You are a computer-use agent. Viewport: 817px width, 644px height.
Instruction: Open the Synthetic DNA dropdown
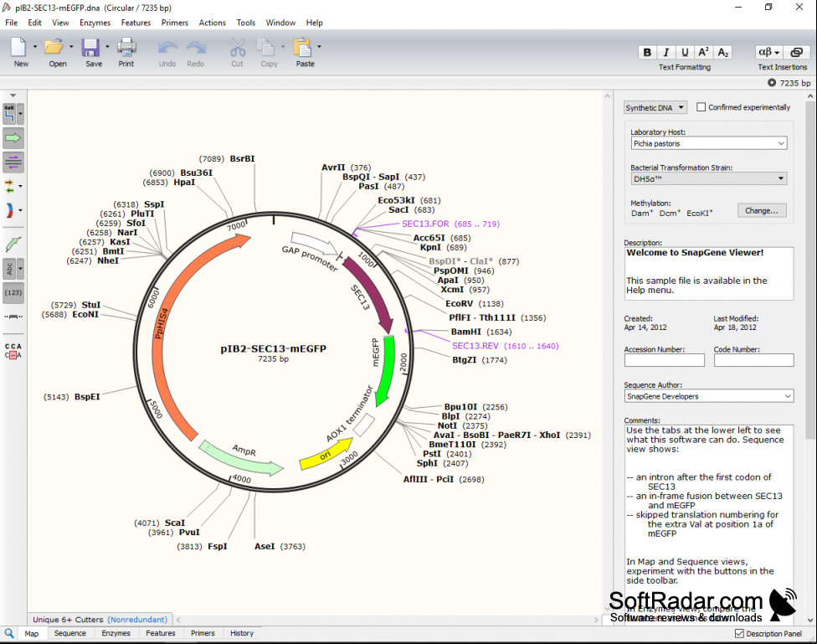[x=655, y=107]
